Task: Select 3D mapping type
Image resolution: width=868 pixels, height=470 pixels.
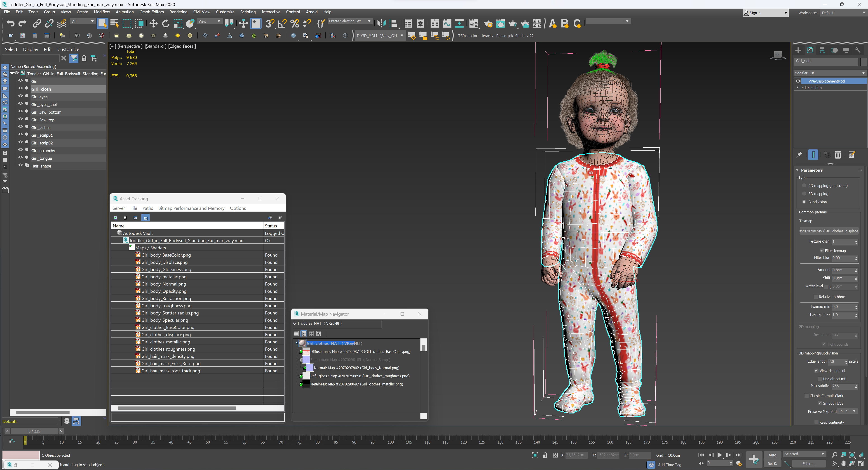Action: point(804,194)
